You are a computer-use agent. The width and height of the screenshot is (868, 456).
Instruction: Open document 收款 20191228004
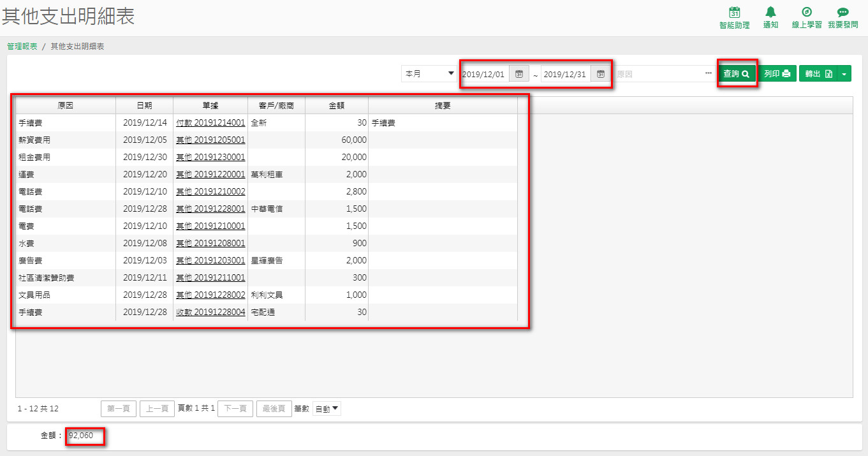pyautogui.click(x=210, y=313)
